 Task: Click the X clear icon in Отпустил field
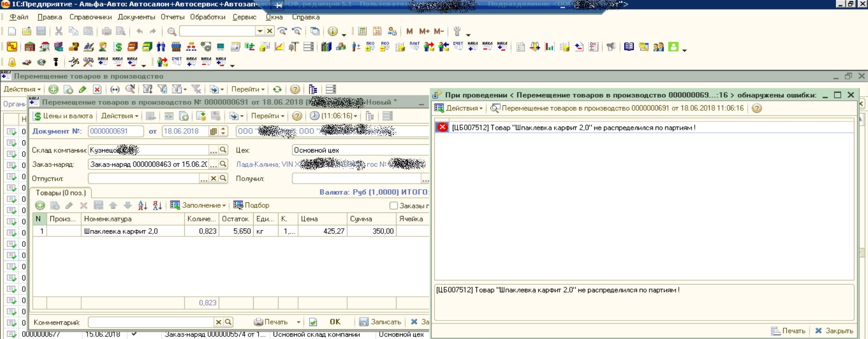click(214, 178)
